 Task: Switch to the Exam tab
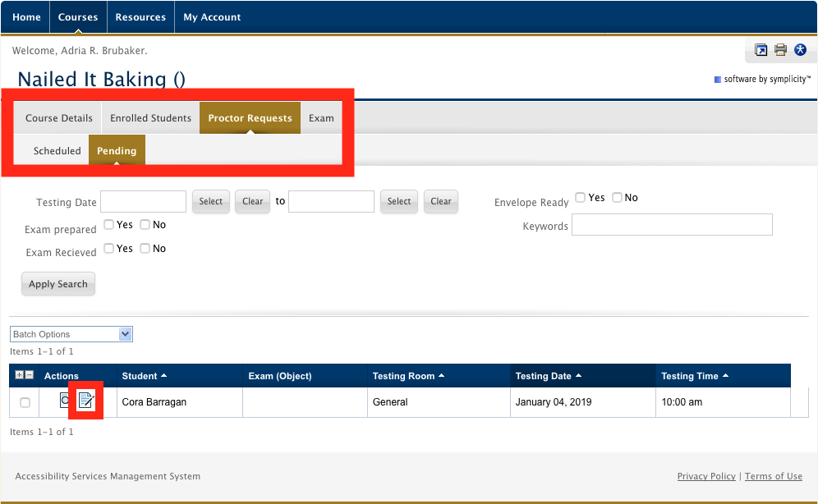(x=321, y=117)
